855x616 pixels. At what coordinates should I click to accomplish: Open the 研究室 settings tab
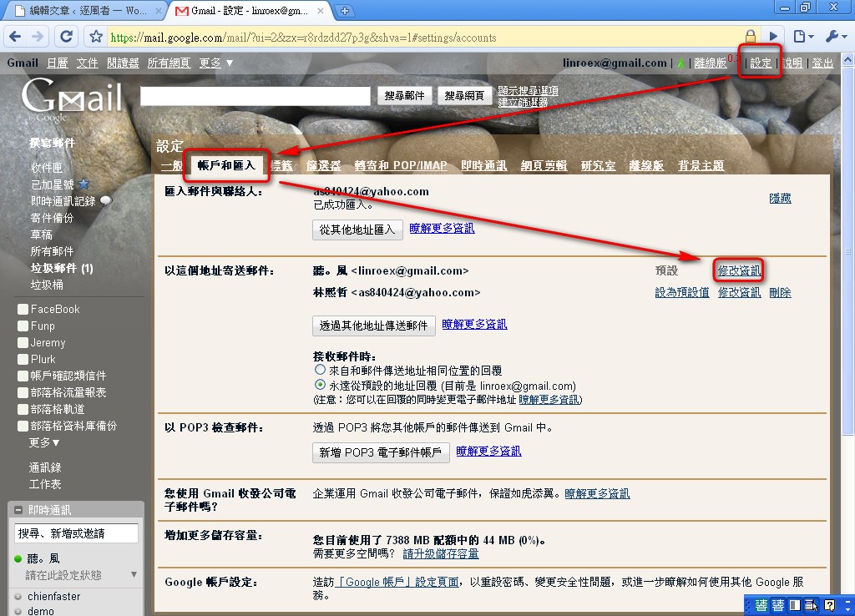pyautogui.click(x=598, y=166)
